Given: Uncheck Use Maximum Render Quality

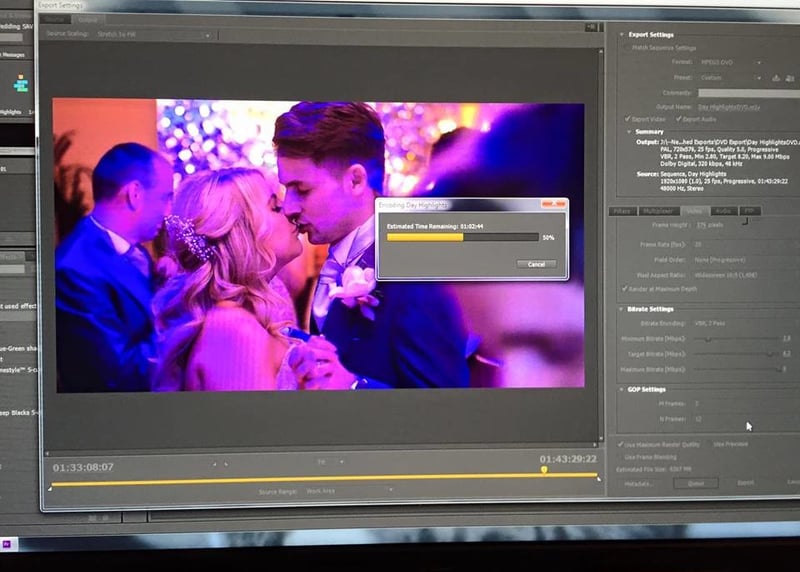Looking at the screenshot, I should [621, 443].
